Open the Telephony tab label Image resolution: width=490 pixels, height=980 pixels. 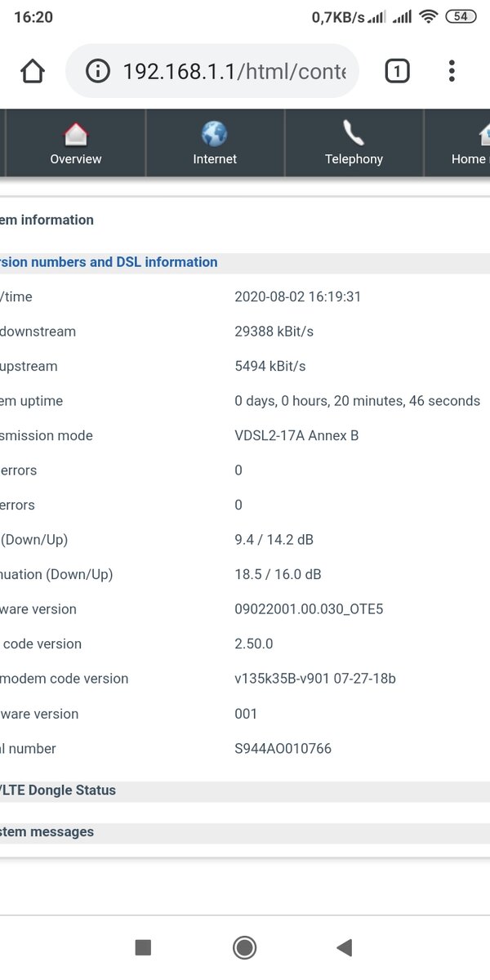354,159
